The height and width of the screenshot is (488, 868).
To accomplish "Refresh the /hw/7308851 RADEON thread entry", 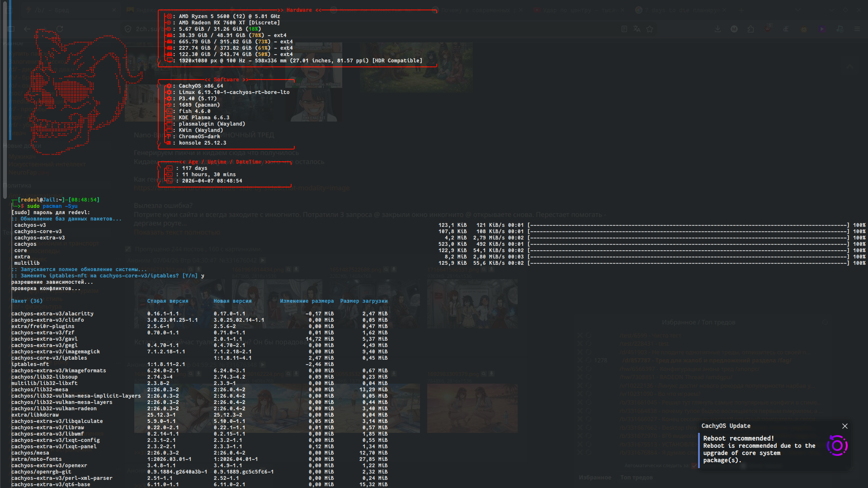I will point(589,377).
